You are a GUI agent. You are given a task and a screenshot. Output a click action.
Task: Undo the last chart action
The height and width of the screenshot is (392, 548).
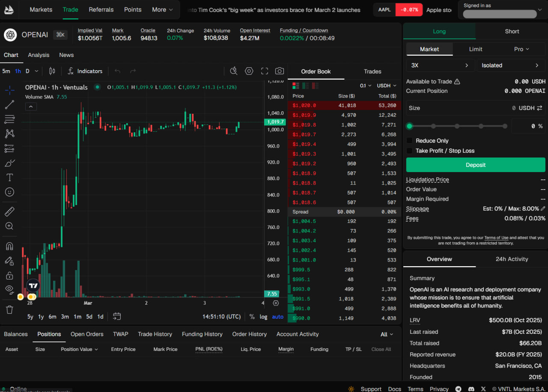click(118, 71)
